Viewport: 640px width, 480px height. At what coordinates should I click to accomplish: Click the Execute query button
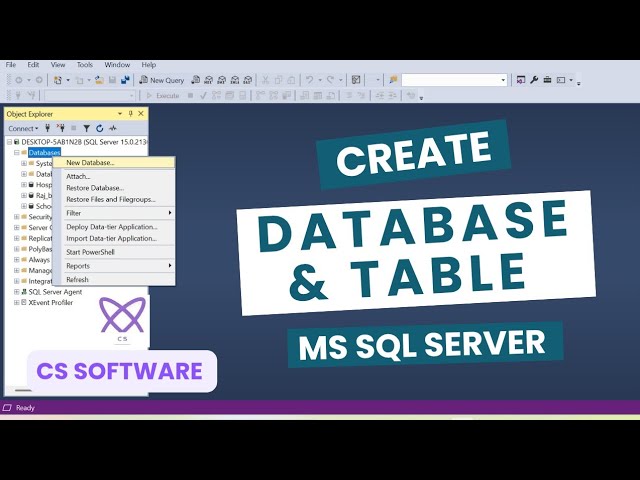pos(162,96)
